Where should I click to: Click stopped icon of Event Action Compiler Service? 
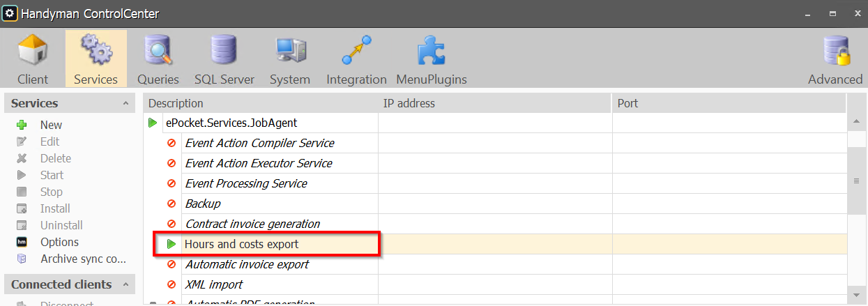pos(172,143)
